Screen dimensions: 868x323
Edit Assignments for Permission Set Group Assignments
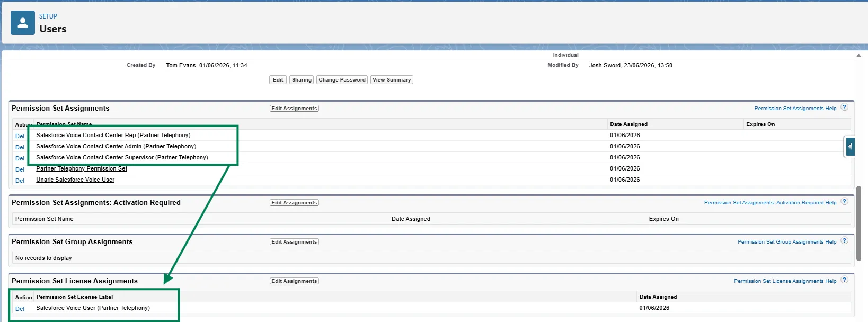tap(294, 242)
